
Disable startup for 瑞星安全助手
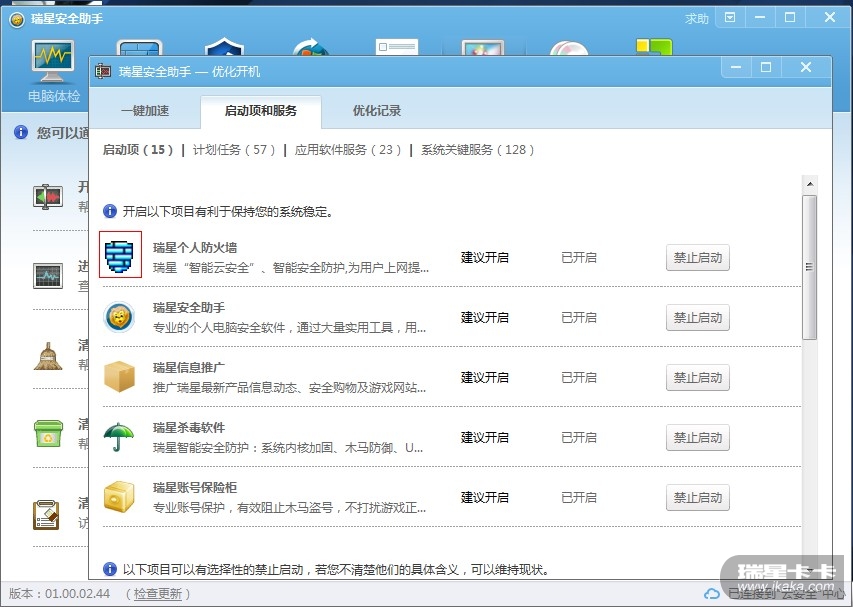(697, 318)
